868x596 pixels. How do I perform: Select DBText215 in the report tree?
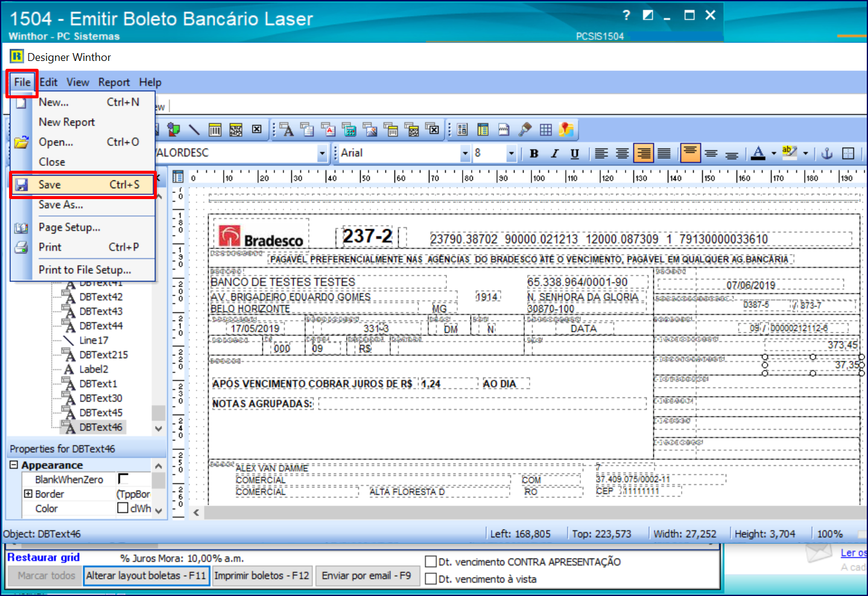click(104, 355)
